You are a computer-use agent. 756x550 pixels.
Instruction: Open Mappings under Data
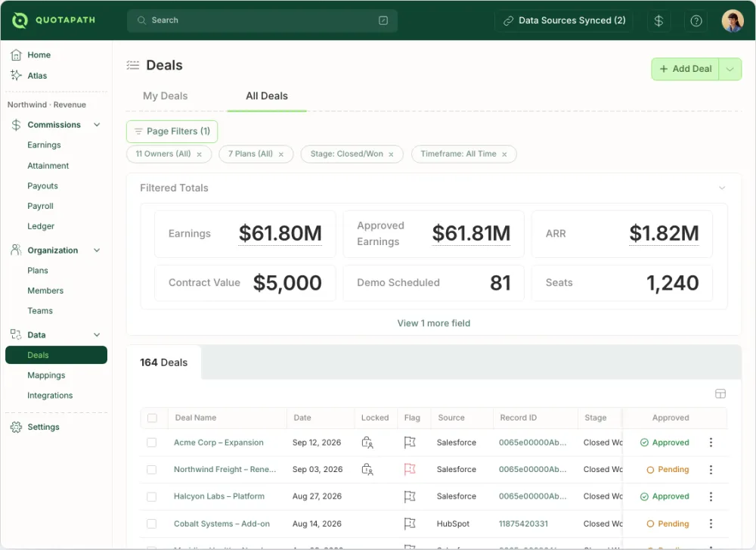tap(46, 375)
